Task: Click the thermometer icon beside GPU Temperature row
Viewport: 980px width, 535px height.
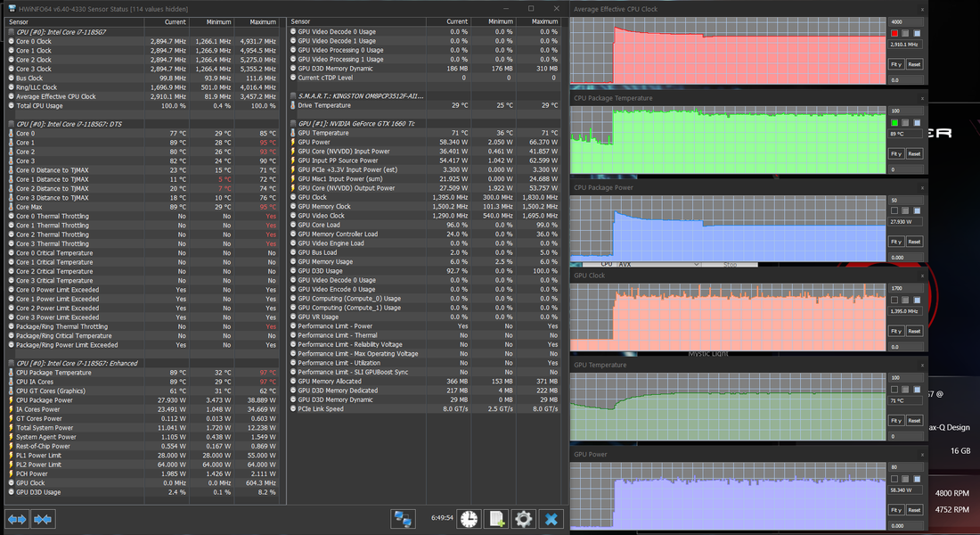Action: click(x=293, y=133)
